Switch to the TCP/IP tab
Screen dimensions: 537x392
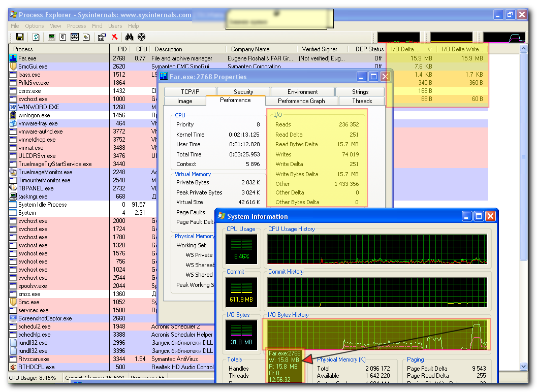coord(190,92)
